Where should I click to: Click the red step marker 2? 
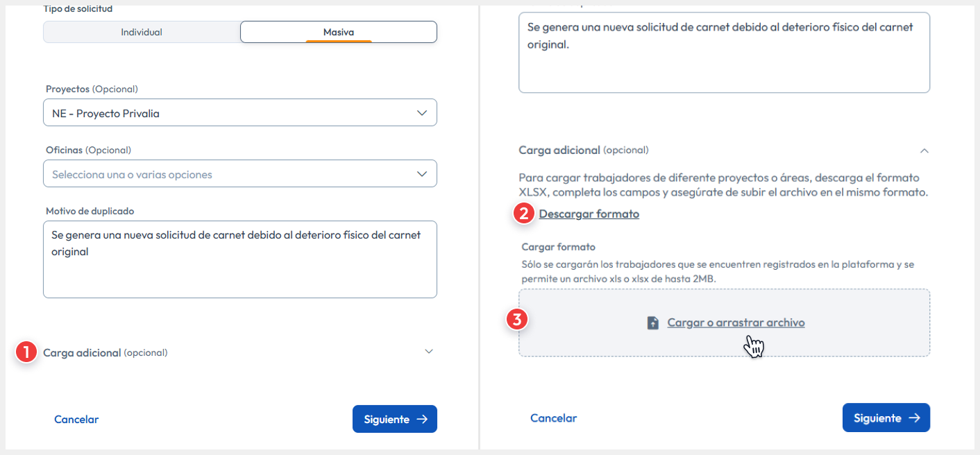tap(525, 214)
